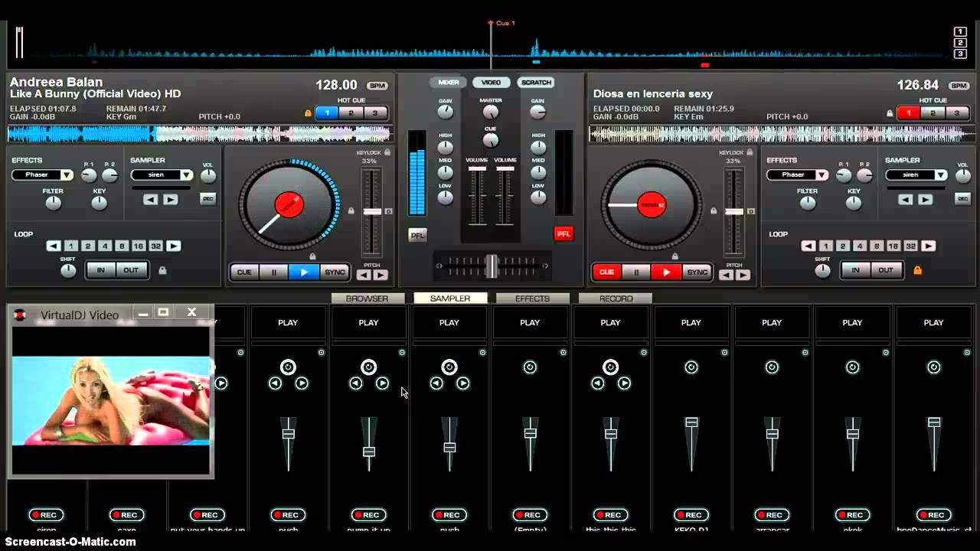Tap HOT CUE 1 on the right deck
The width and height of the screenshot is (980, 551).
909,112
